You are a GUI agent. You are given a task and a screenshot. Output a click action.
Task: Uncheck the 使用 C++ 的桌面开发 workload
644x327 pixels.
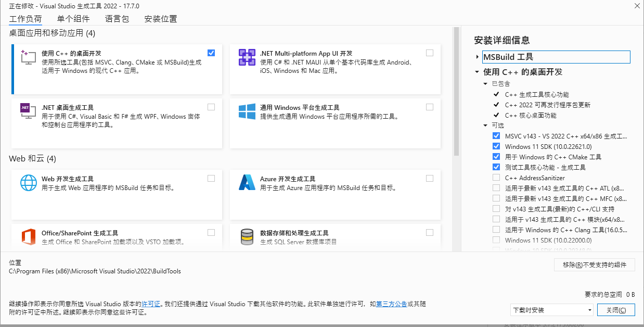[211, 53]
